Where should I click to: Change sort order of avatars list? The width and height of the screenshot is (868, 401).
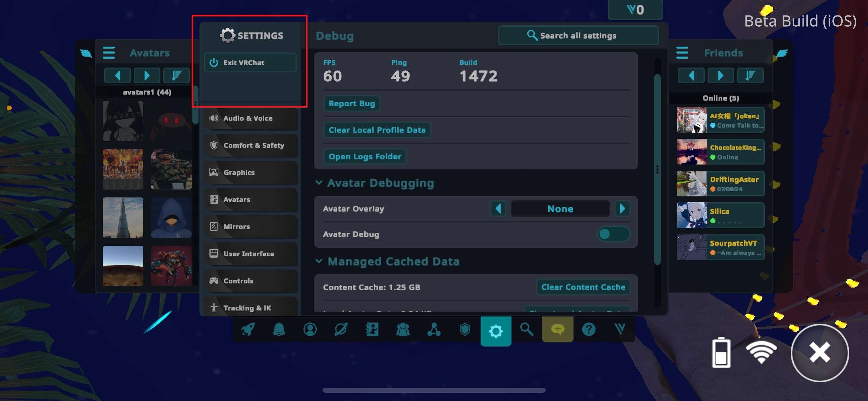coord(177,75)
